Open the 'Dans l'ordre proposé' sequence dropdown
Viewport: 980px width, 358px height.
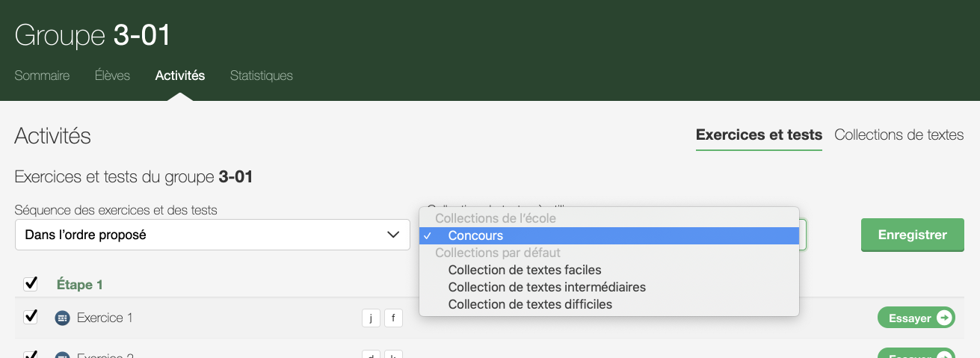(212, 235)
